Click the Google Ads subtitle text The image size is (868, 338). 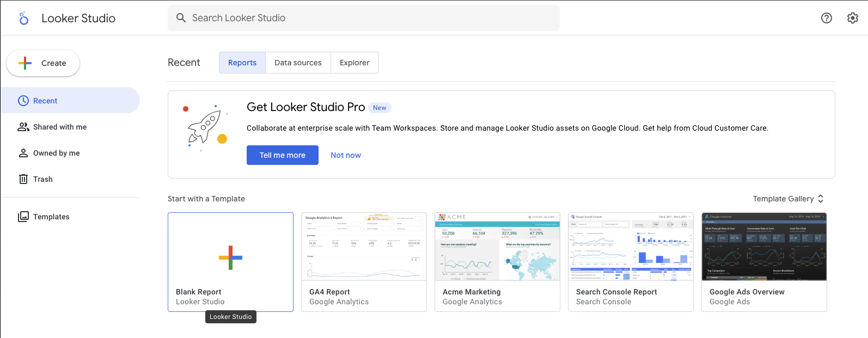(x=730, y=302)
